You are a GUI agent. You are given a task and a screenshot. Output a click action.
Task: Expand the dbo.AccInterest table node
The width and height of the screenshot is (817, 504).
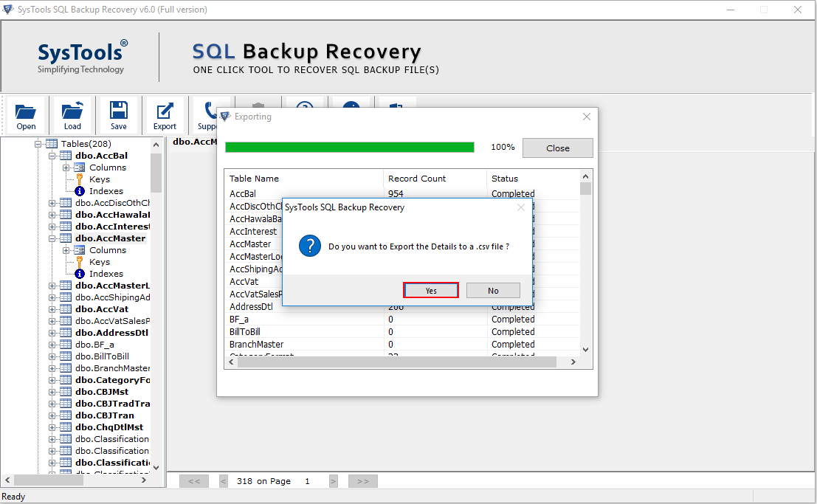[x=52, y=227]
